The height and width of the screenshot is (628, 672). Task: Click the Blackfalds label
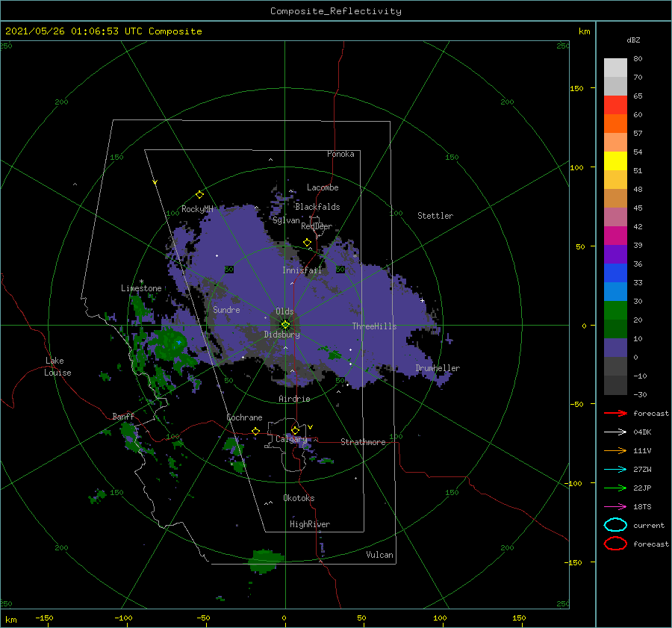coord(317,207)
